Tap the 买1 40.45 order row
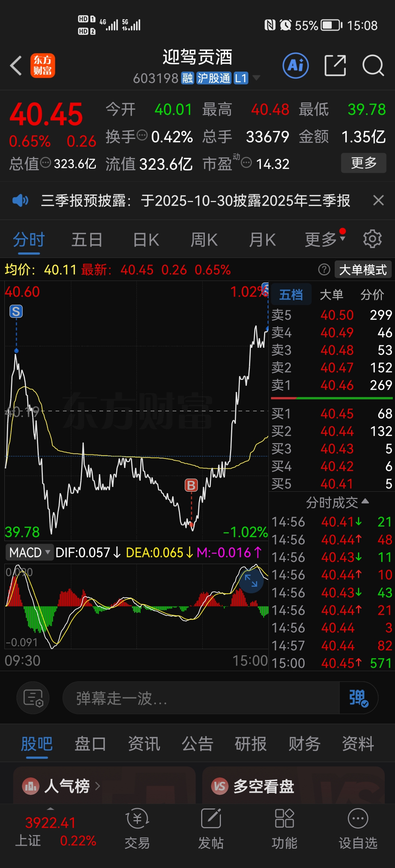The width and height of the screenshot is (395, 868). coord(332,414)
